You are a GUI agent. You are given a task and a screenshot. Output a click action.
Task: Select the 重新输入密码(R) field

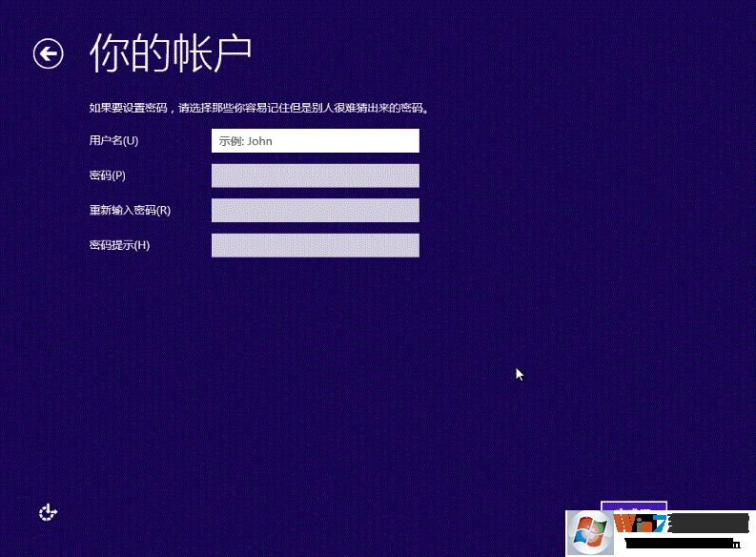point(316,210)
